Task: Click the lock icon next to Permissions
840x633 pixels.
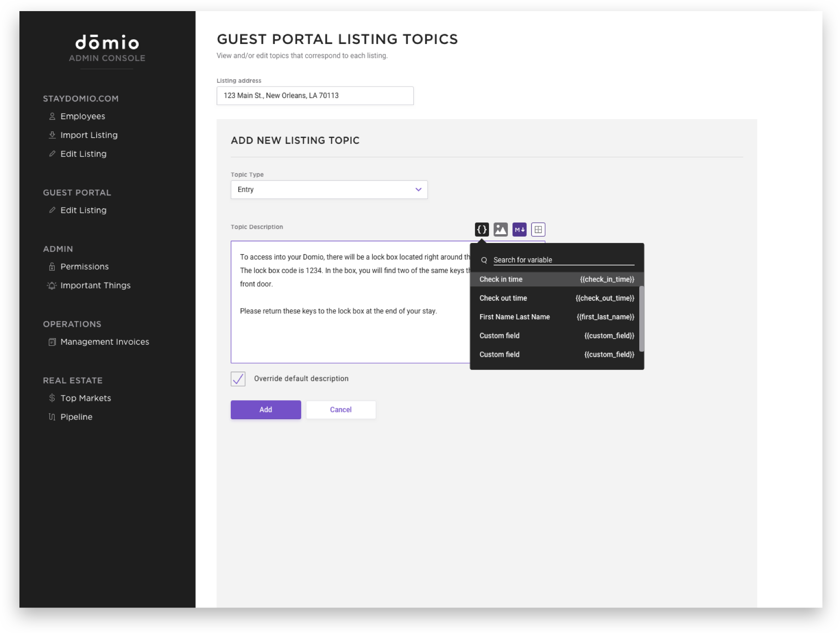Action: 52,267
